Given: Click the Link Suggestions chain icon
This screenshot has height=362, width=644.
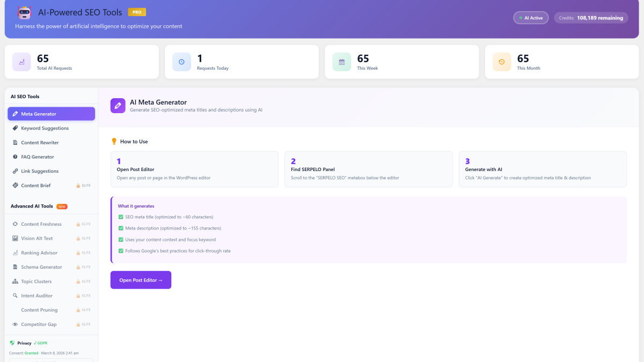Looking at the screenshot, I should click(16, 171).
